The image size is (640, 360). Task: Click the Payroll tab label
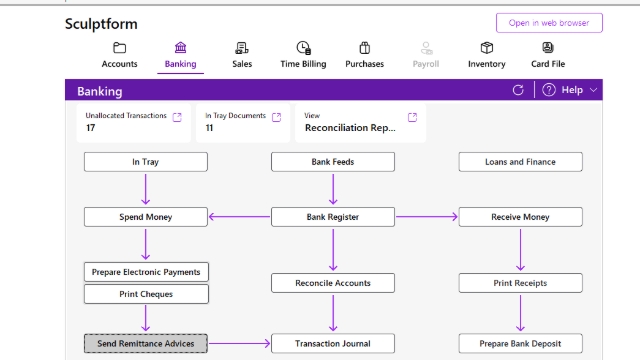coord(426,64)
